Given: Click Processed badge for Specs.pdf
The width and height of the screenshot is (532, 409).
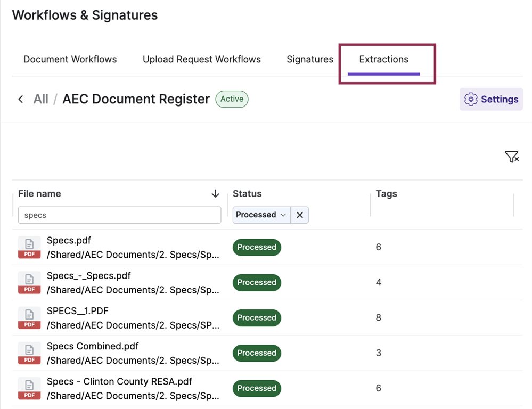Looking at the screenshot, I should pos(257,247).
